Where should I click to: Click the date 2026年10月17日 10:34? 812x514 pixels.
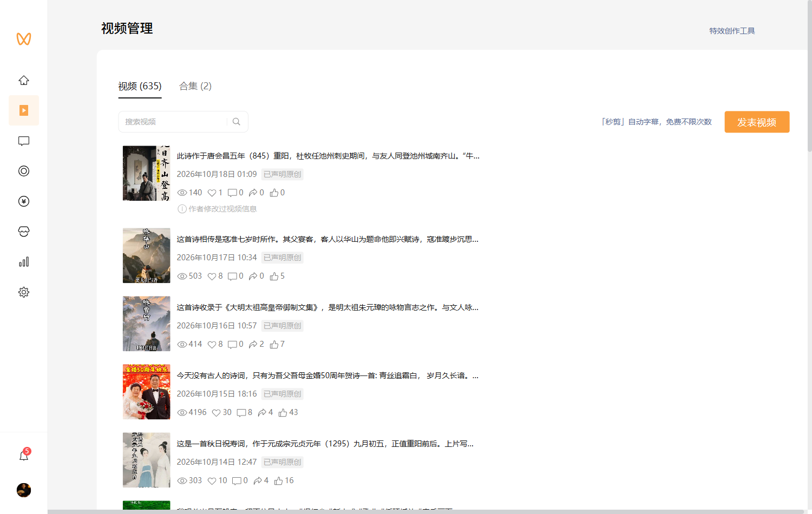click(217, 258)
